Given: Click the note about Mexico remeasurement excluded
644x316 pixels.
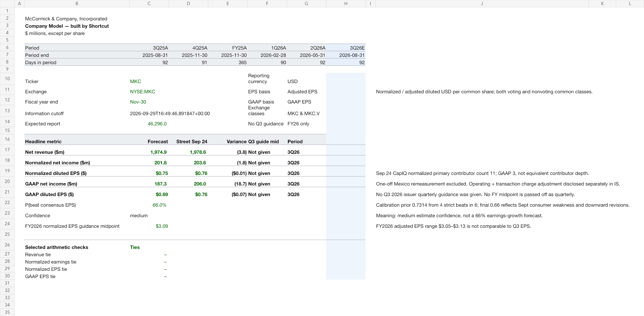Looking at the screenshot, I should click(x=498, y=184).
